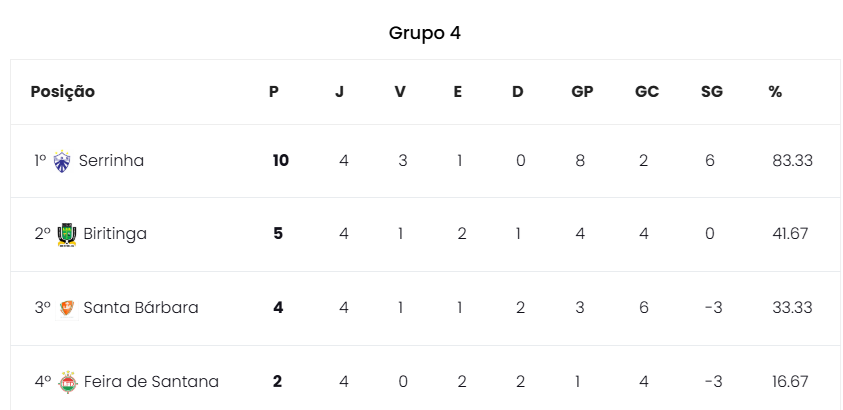Click the Serrinha team crest icon
Viewport: 843px width, 410px height.
pos(62,161)
